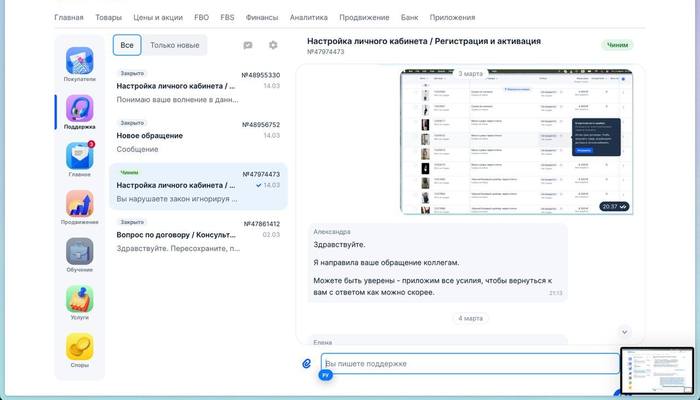Click the chat settings gear icon
This screenshot has width=700, height=400.
point(273,45)
